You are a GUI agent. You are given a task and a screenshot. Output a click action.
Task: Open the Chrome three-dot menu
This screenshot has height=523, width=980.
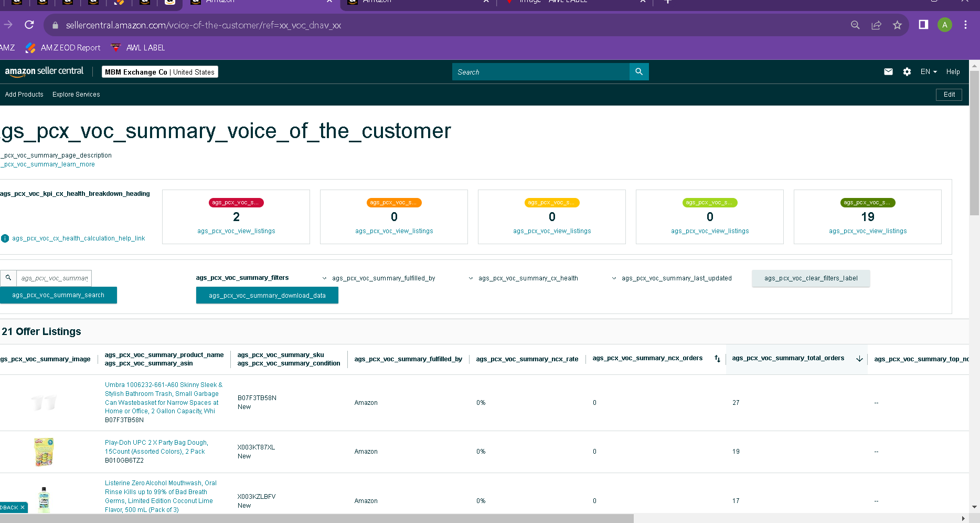pos(965,25)
